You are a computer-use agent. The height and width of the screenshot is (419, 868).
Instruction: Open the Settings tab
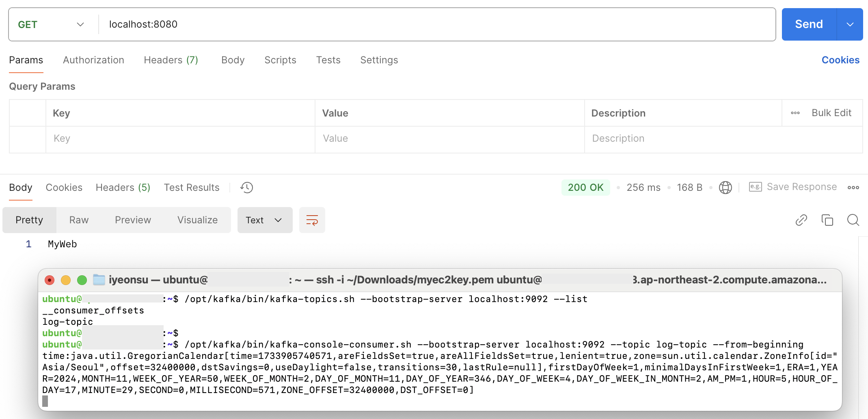pos(379,60)
